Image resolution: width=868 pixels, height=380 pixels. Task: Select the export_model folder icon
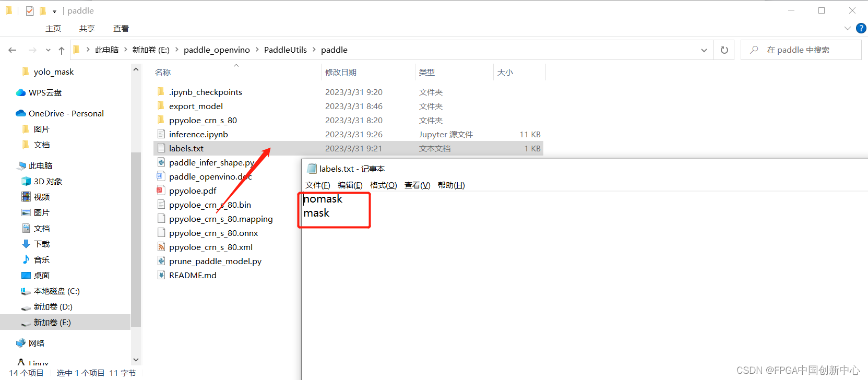[161, 106]
